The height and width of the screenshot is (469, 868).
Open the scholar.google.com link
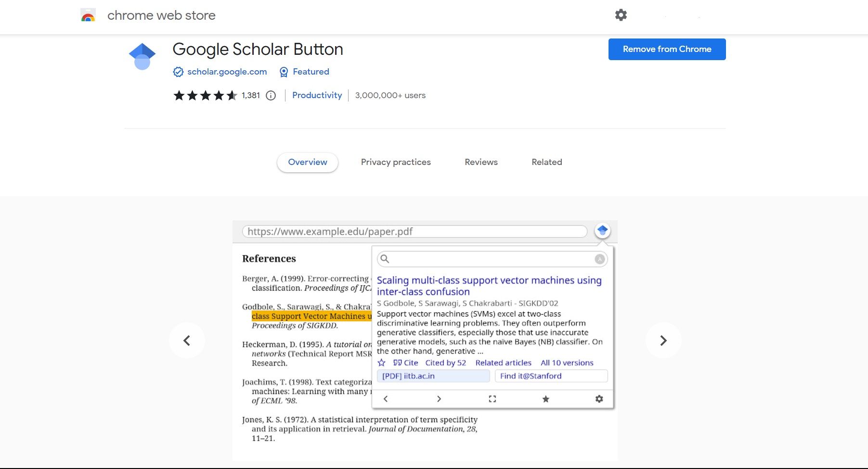pyautogui.click(x=226, y=72)
